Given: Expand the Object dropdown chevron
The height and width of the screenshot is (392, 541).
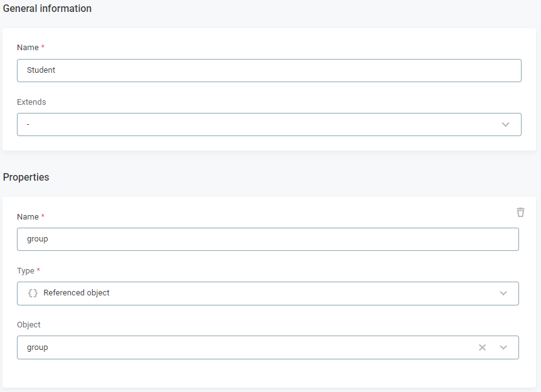Looking at the screenshot, I should 503,347.
